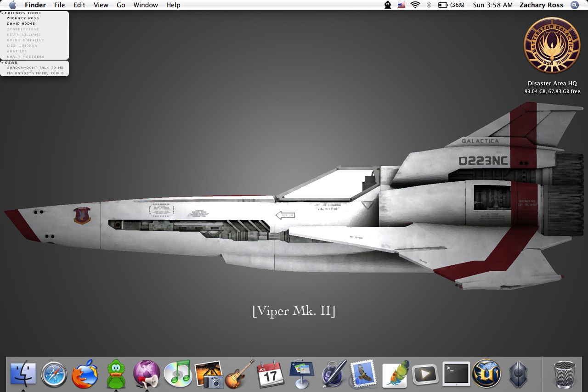Open the US flag input menu
This screenshot has height=392, width=588.
[x=401, y=5]
